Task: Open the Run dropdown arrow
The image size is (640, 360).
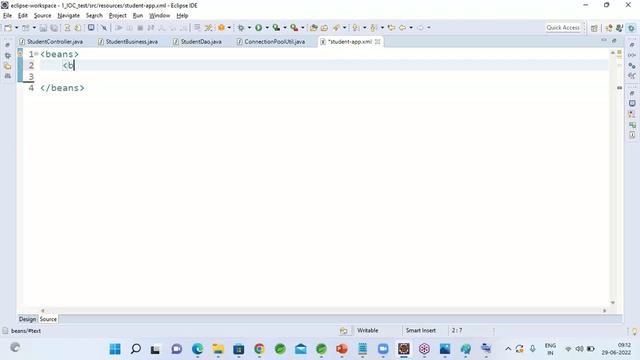Action: point(267,28)
